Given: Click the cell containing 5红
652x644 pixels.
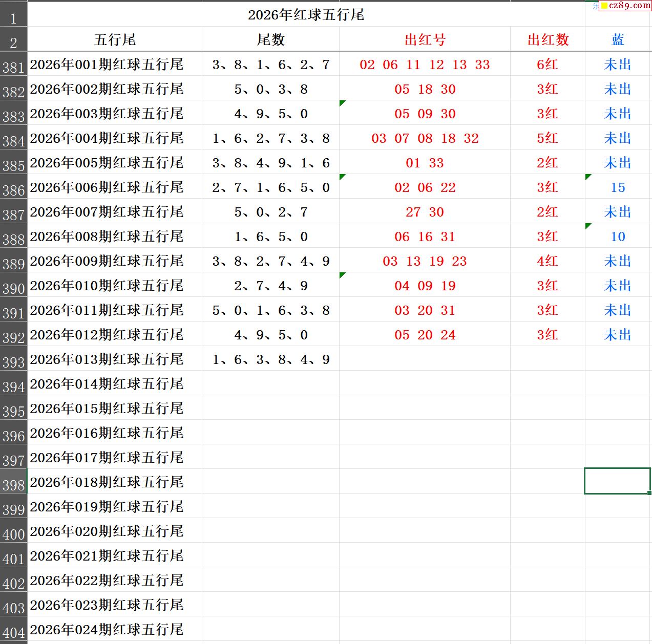Looking at the screenshot, I should [548, 138].
